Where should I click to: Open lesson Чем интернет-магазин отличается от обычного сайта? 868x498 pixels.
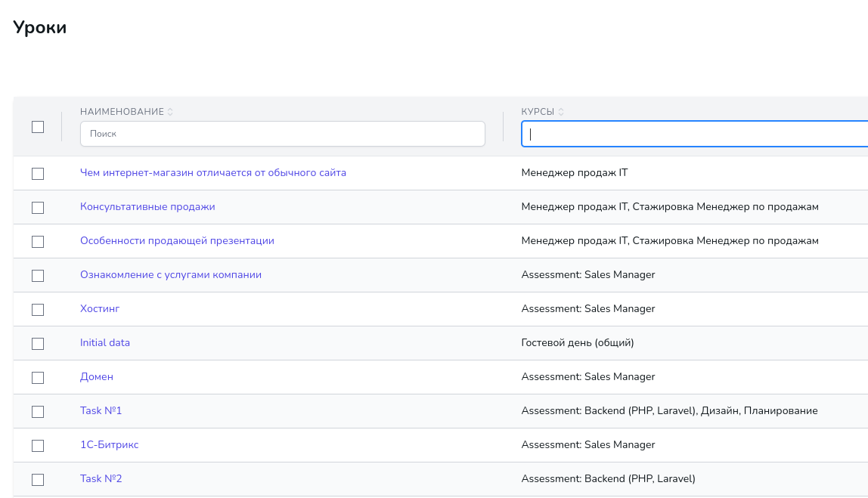point(212,173)
